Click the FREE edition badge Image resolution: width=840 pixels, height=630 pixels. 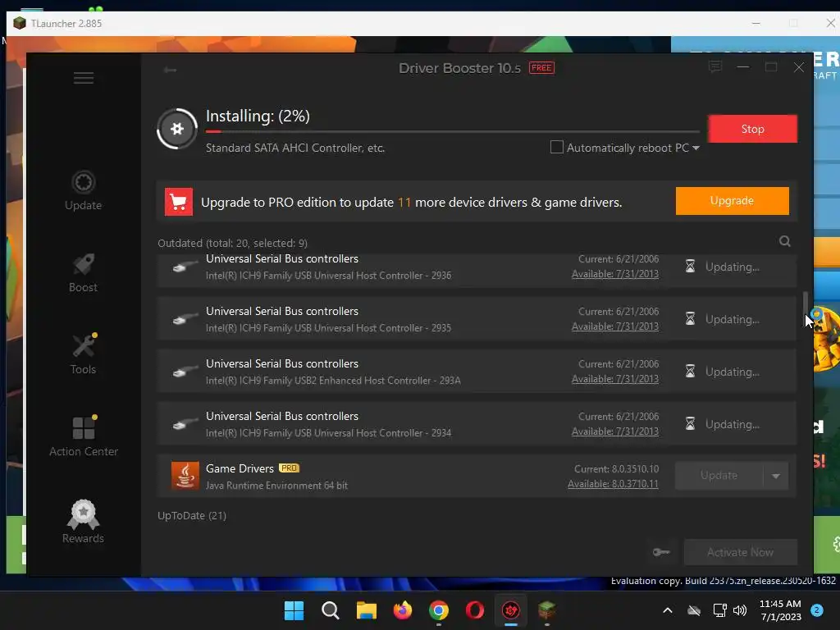pos(541,67)
